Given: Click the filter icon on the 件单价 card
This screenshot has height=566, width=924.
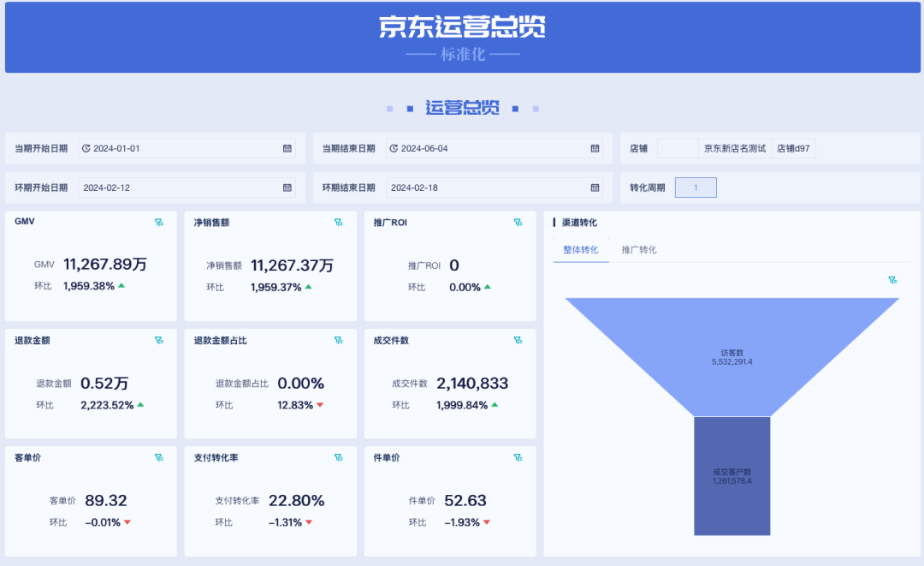Looking at the screenshot, I should point(518,457).
